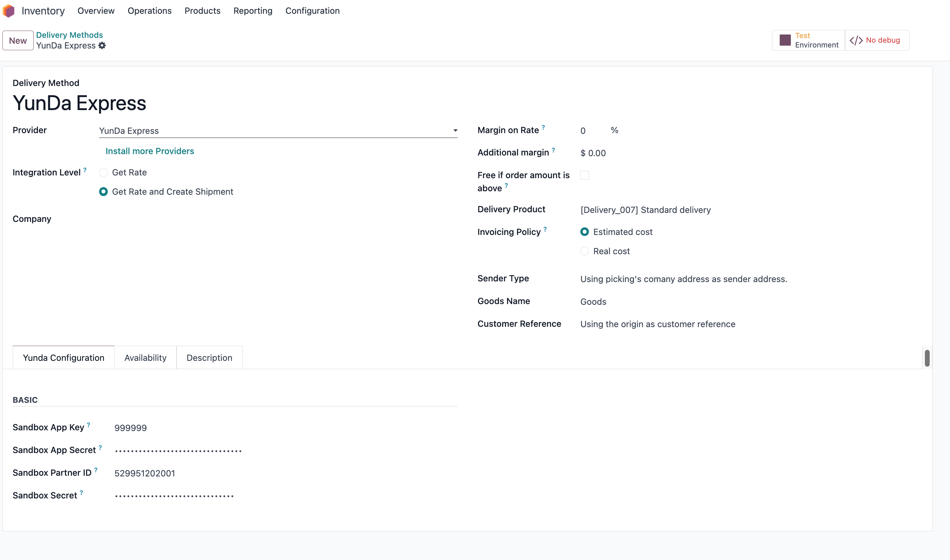The height and width of the screenshot is (560, 950).
Task: Choose Estimated cost invoicing policy
Action: (584, 232)
